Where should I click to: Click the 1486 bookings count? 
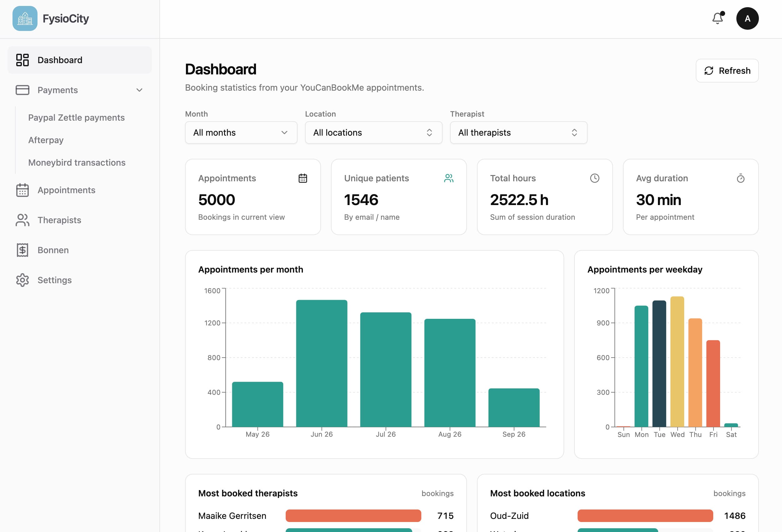735,515
